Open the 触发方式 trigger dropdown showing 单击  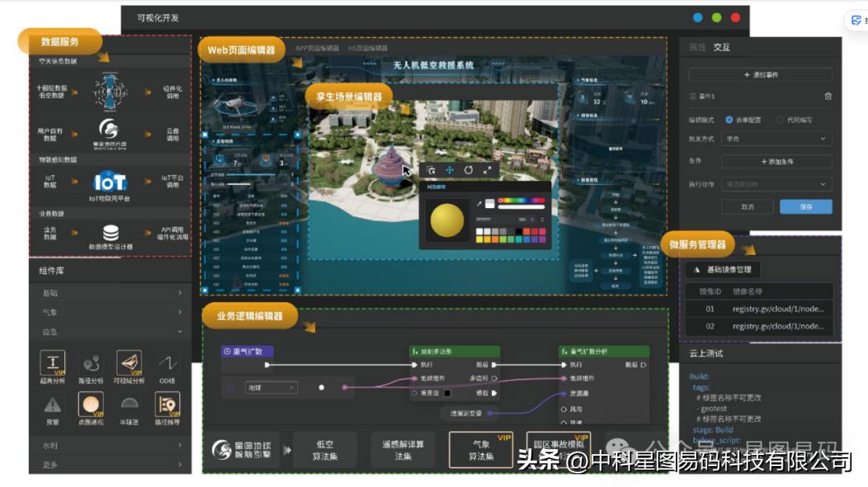777,138
